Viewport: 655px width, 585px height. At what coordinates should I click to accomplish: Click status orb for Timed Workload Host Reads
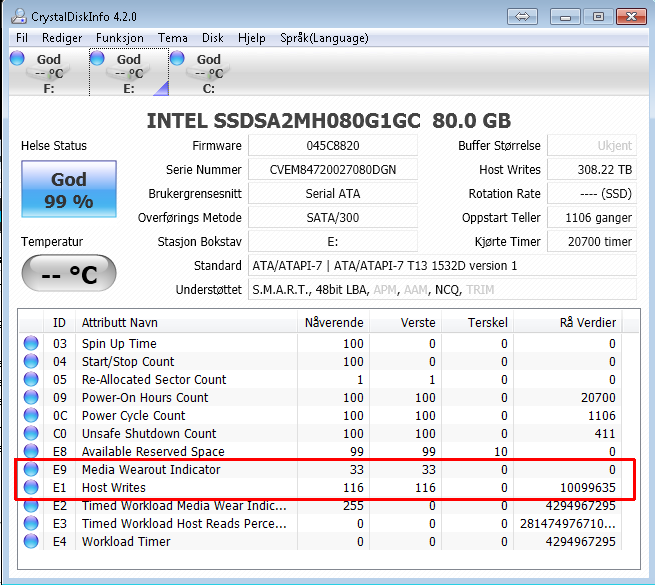pos(31,523)
